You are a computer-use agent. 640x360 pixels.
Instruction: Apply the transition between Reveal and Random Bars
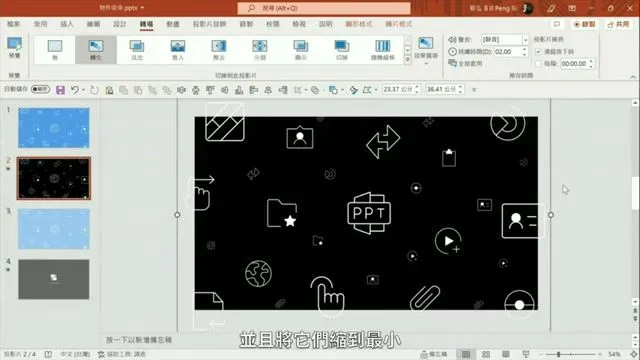click(x=342, y=50)
